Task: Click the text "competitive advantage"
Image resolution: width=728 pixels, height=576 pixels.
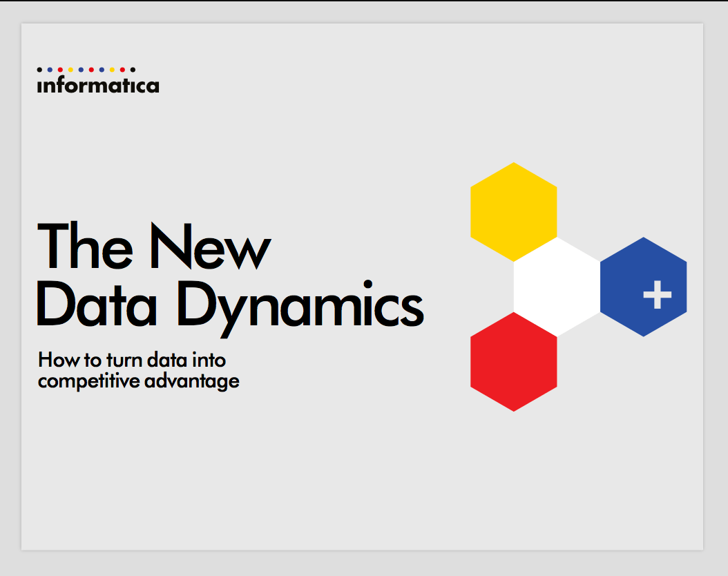Action: pyautogui.click(x=139, y=381)
